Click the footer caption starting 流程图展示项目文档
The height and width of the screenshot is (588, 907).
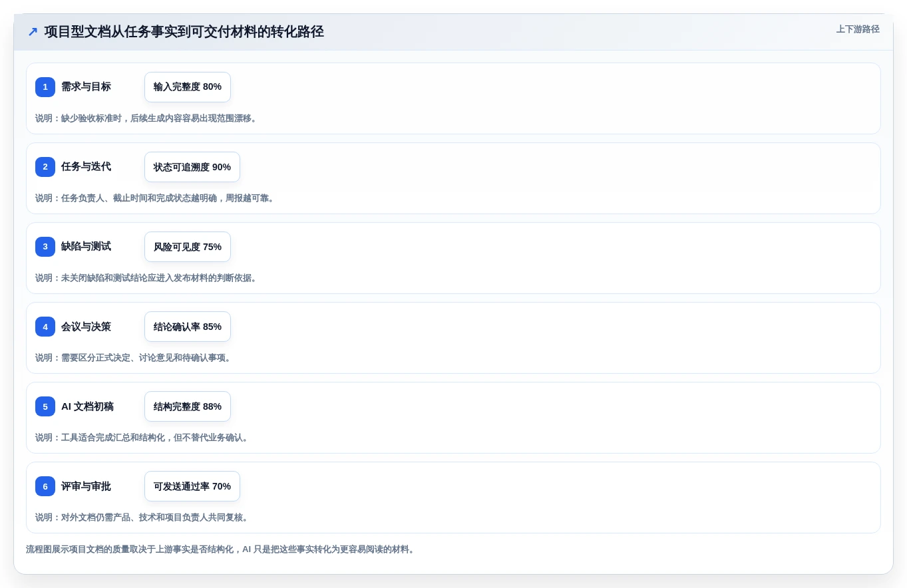tap(222, 549)
